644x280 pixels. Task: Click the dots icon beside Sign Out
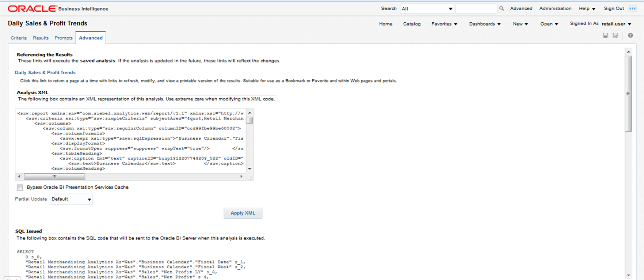[632, 8]
